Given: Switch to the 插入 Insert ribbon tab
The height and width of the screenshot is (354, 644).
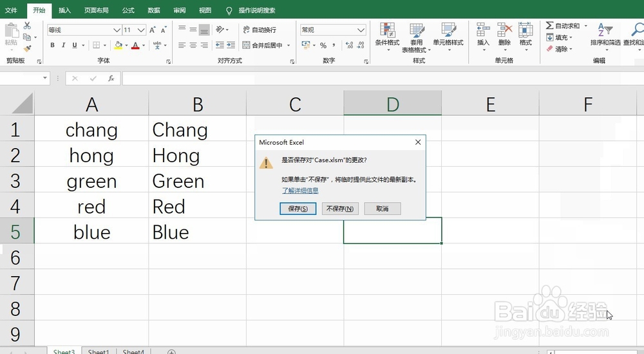Looking at the screenshot, I should tap(64, 10).
